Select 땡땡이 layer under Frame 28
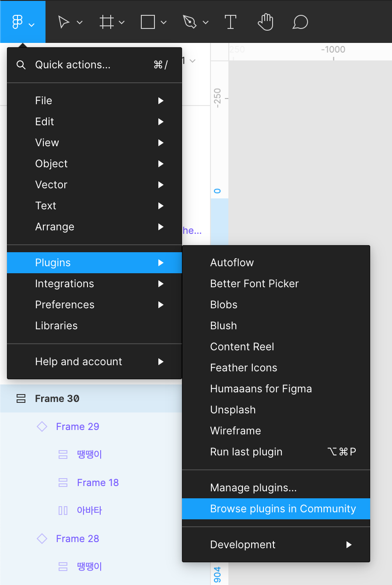The height and width of the screenshot is (585, 392). pos(91,567)
